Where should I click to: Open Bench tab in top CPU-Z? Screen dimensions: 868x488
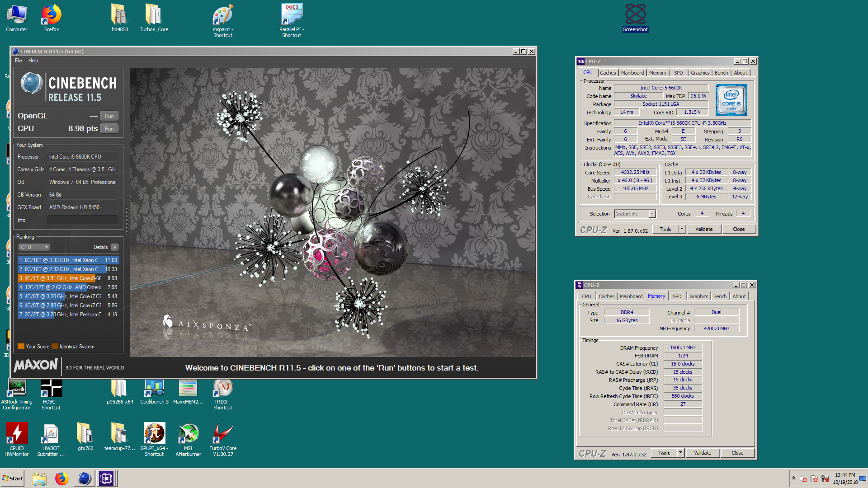(x=721, y=73)
